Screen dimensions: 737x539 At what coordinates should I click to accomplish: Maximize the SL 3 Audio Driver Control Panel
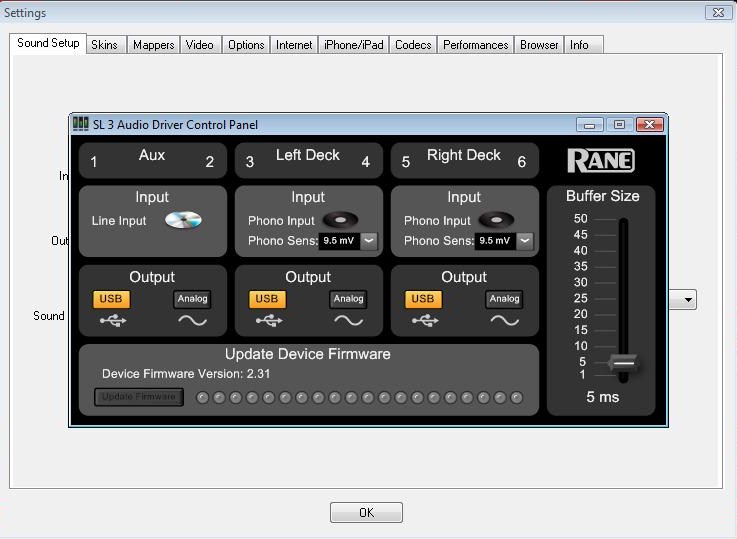tap(619, 125)
